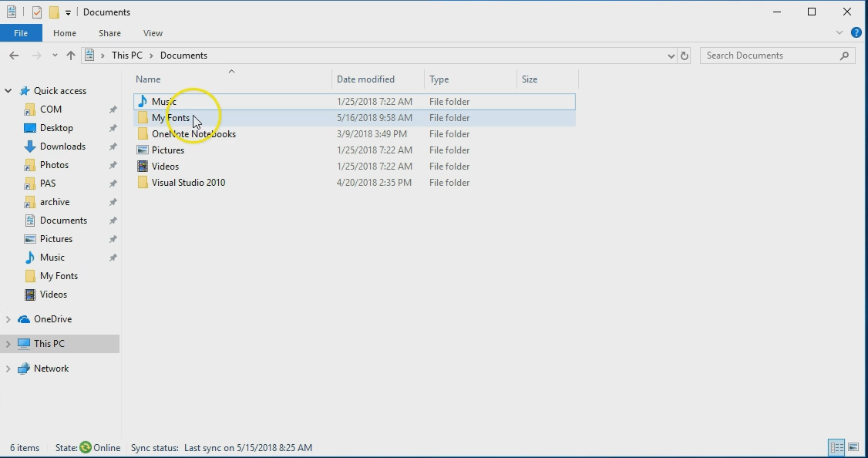
Task: Open the File ribbon tab
Action: [21, 33]
